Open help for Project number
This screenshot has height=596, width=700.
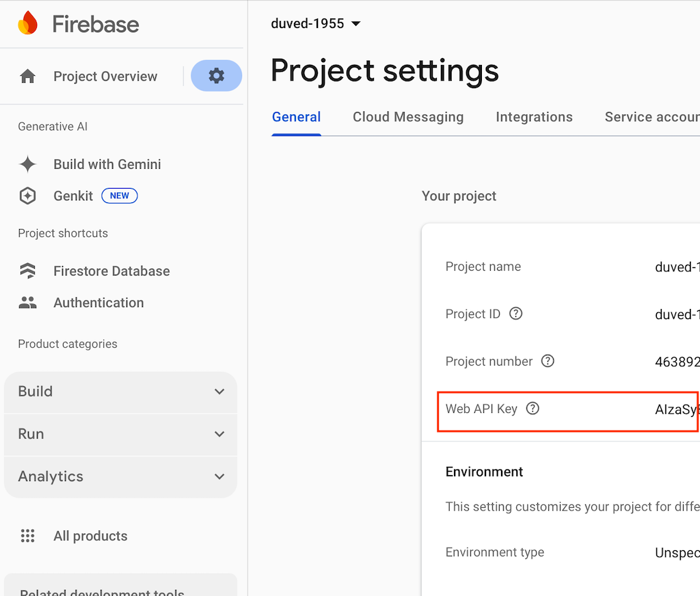[548, 361]
